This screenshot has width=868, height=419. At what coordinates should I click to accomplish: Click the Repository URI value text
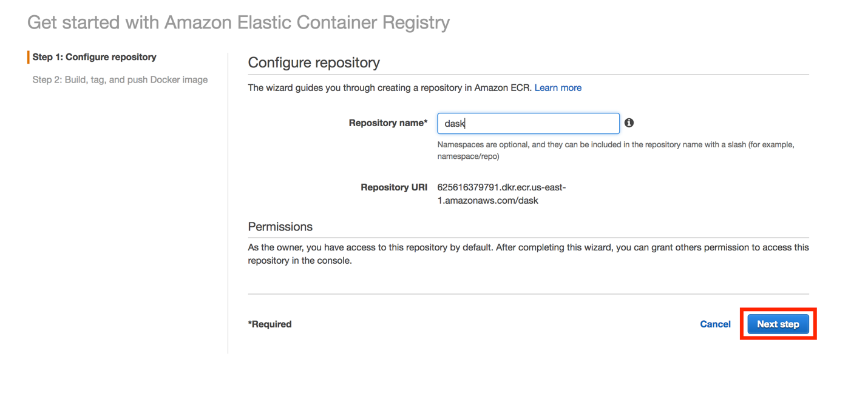click(x=501, y=194)
